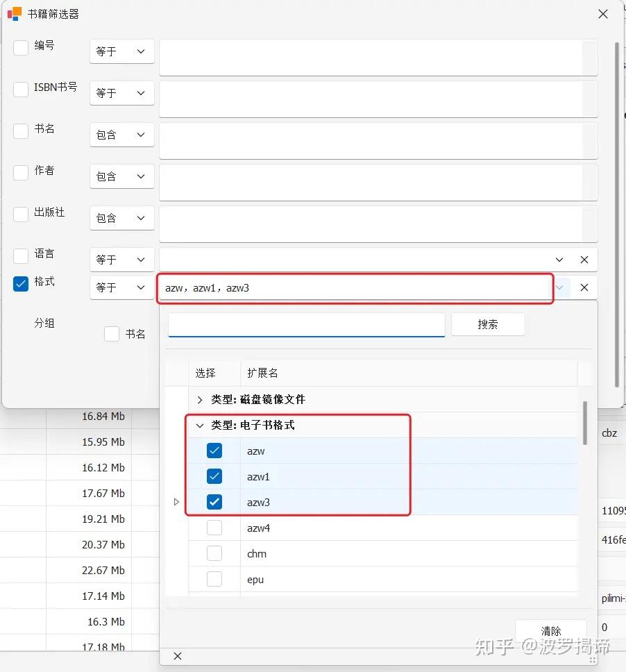
Task: Open the format field dropdown arrow
Action: coord(559,287)
